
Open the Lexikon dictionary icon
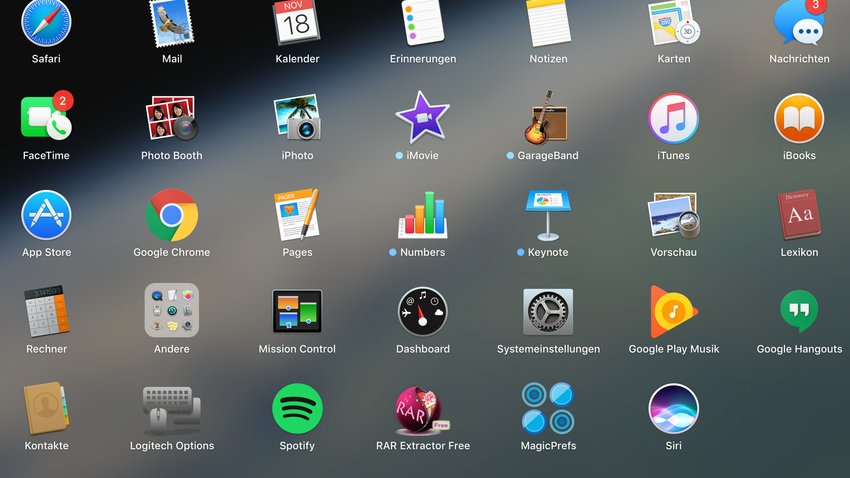click(x=800, y=215)
